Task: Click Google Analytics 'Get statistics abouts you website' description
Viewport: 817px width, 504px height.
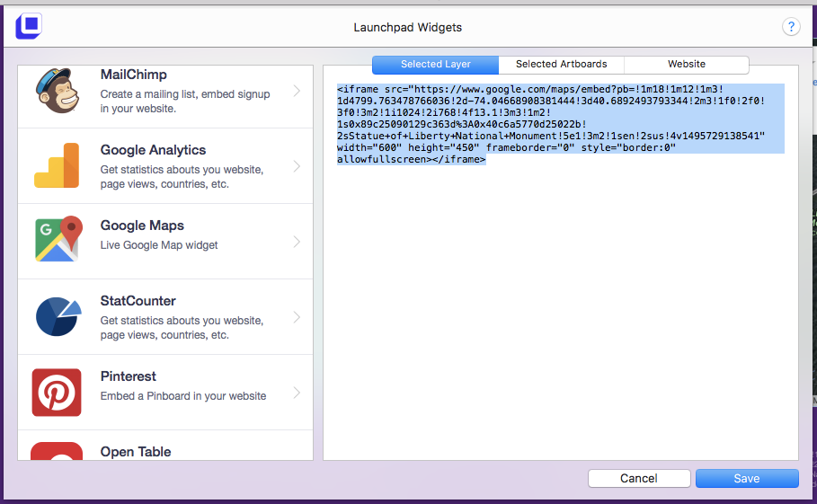Action: tap(182, 176)
